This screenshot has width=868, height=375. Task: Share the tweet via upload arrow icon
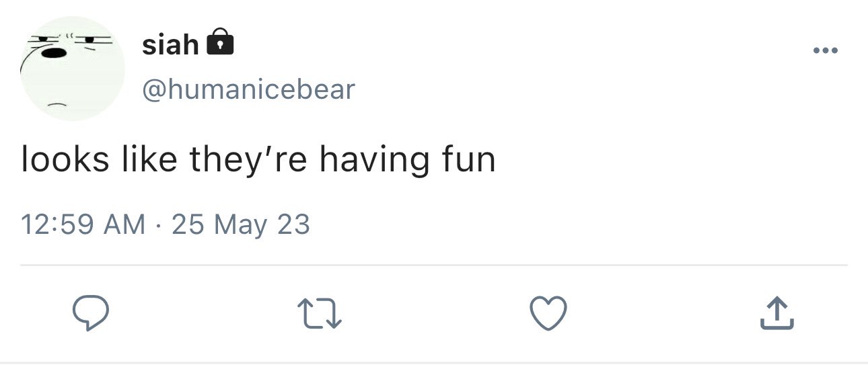pyautogui.click(x=777, y=313)
